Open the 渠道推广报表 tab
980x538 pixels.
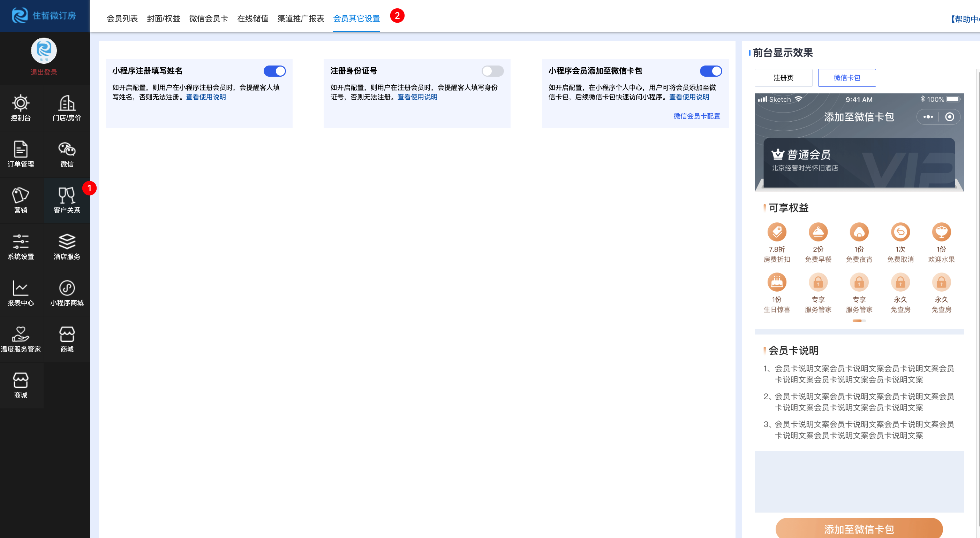(301, 18)
